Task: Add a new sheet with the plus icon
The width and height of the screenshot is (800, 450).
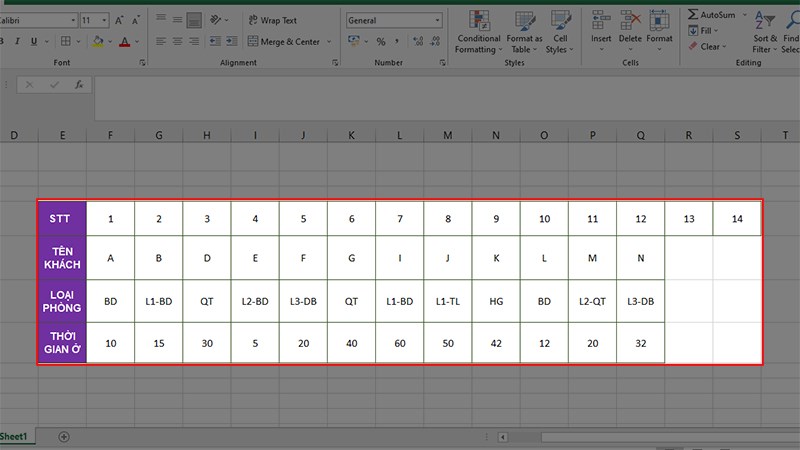Action: click(64, 437)
